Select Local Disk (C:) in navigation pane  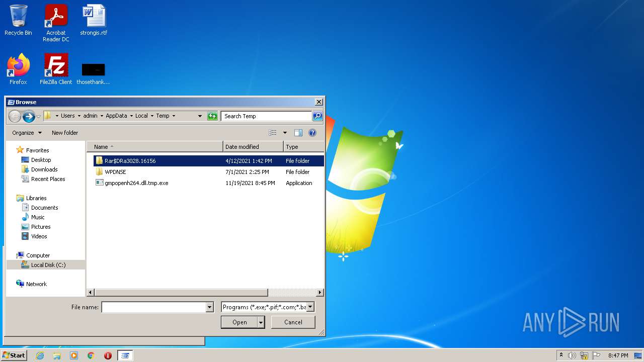pyautogui.click(x=46, y=265)
